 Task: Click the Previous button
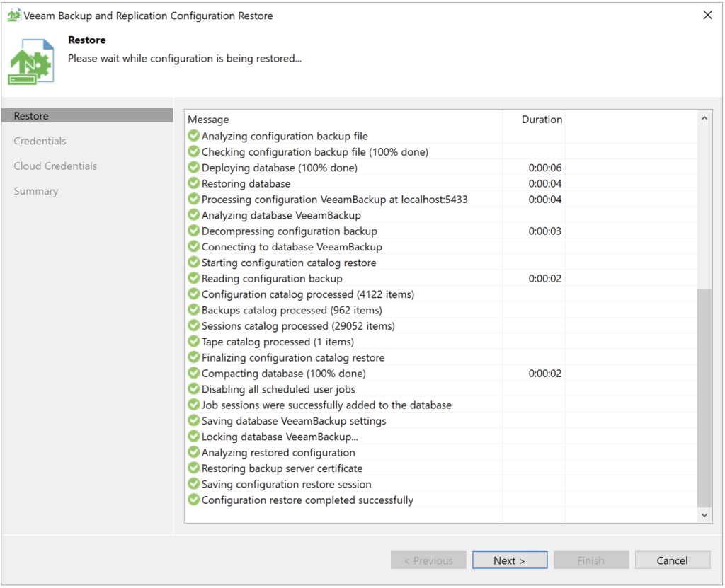click(428, 560)
